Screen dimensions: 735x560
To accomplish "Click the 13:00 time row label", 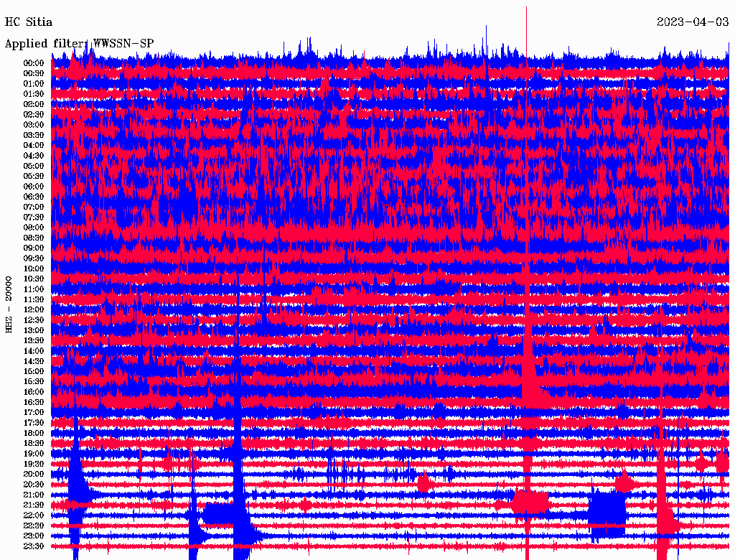I will 34,330.
